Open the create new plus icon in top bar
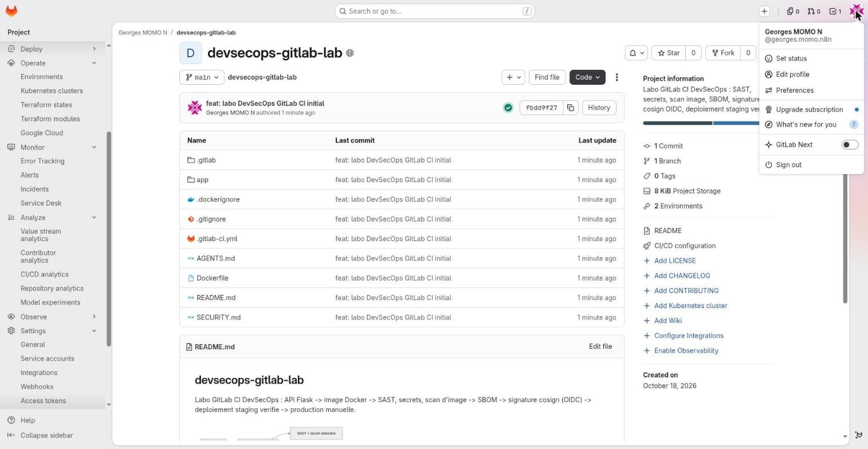 [764, 11]
